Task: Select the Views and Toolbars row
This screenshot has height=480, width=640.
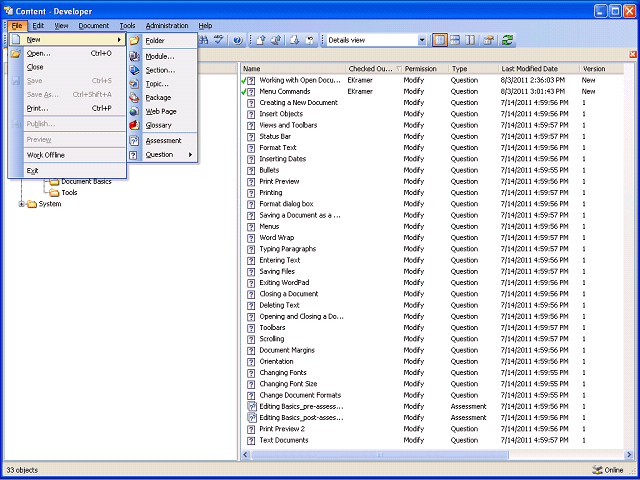Action: coord(432,125)
